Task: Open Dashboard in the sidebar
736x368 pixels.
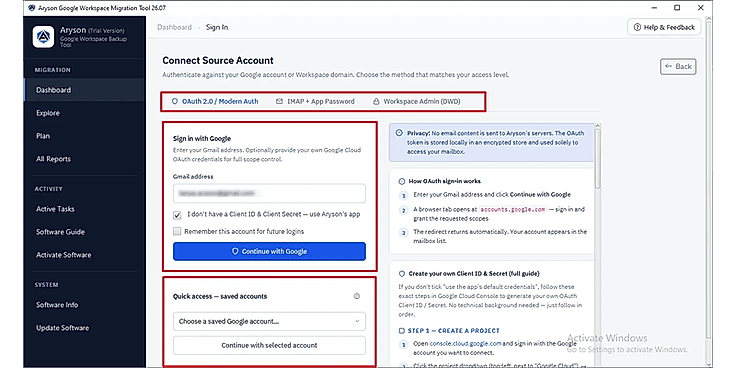Action: click(x=84, y=90)
